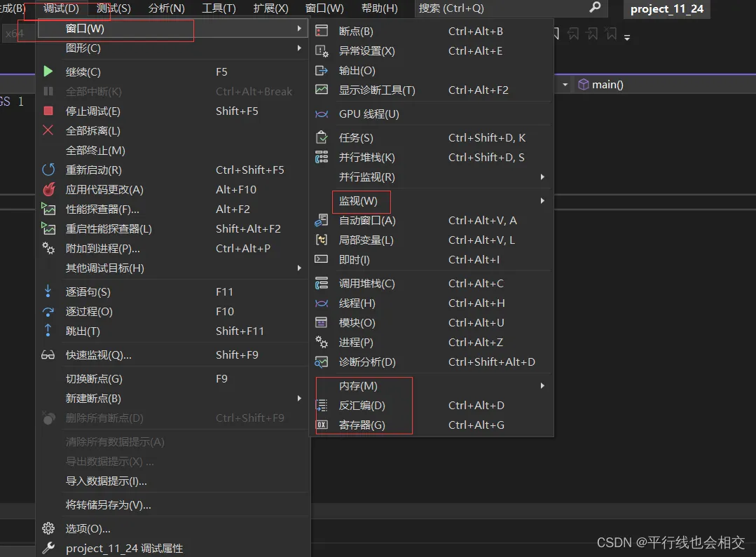This screenshot has height=557, width=756.
Task: Click the Step Over curved arrow icon
Action: click(x=48, y=312)
